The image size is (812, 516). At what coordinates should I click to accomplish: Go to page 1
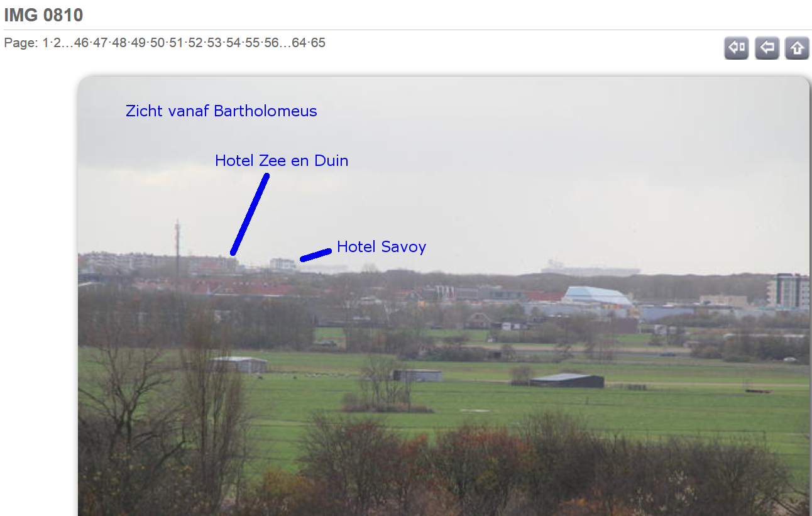click(x=45, y=43)
